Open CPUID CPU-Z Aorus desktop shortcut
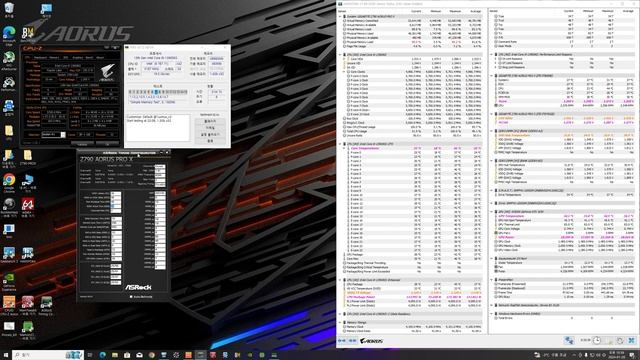The width and height of the screenshot is (640, 360). click(x=9, y=305)
